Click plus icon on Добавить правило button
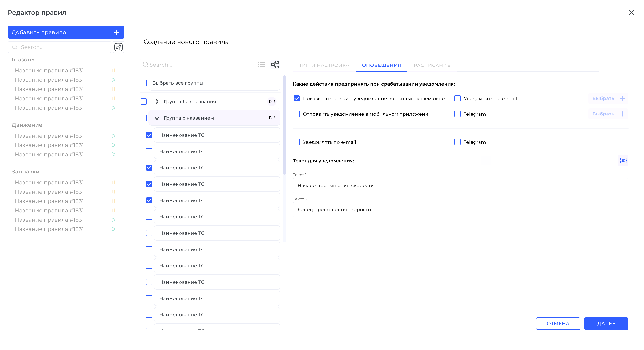Image resolution: width=644 pixels, height=350 pixels. (x=117, y=32)
